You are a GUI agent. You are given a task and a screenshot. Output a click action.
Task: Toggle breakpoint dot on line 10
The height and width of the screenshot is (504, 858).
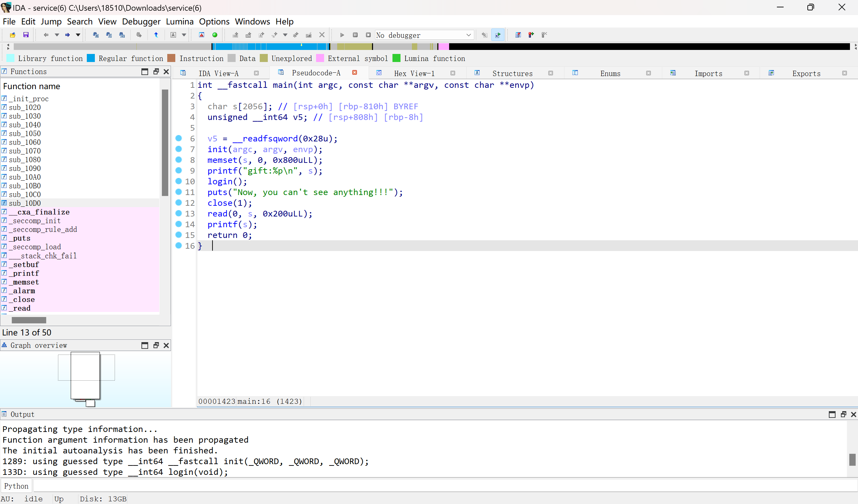(178, 181)
